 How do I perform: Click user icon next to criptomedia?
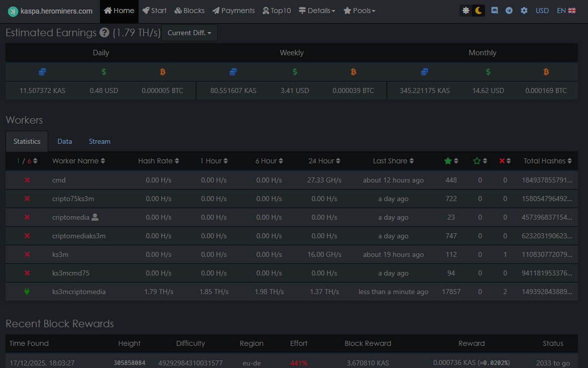95,217
